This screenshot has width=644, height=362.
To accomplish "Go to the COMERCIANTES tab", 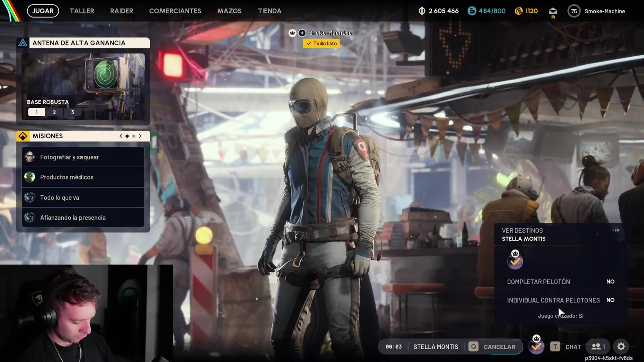I will pos(175,11).
